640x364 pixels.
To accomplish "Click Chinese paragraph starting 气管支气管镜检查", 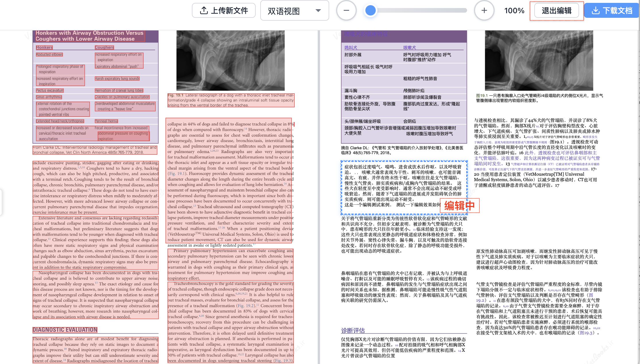I will click(x=539, y=308).
